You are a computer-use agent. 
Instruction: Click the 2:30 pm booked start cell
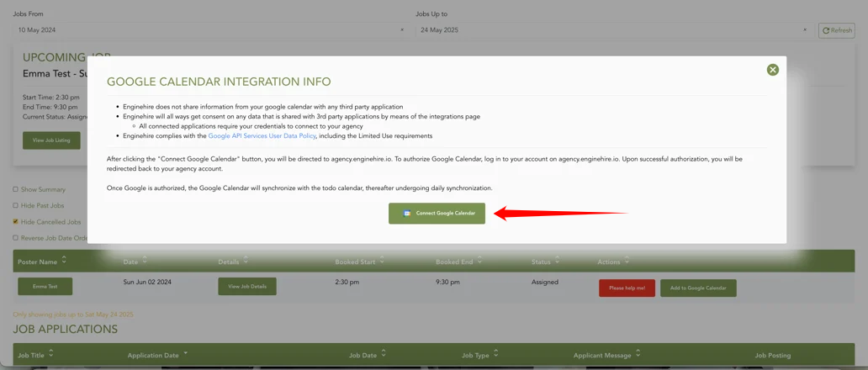[x=347, y=282]
